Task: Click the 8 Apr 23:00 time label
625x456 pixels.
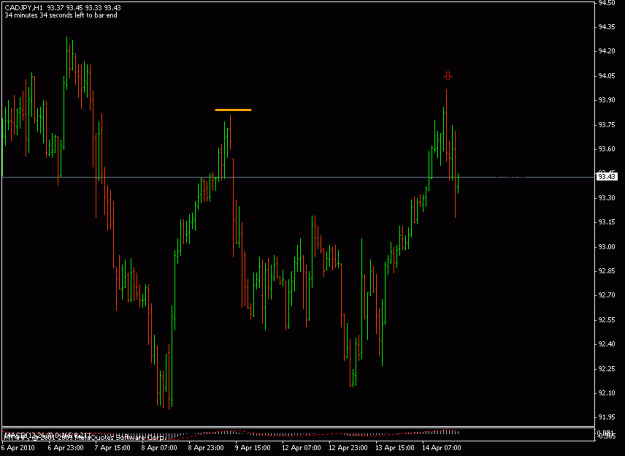Action: tap(206, 448)
